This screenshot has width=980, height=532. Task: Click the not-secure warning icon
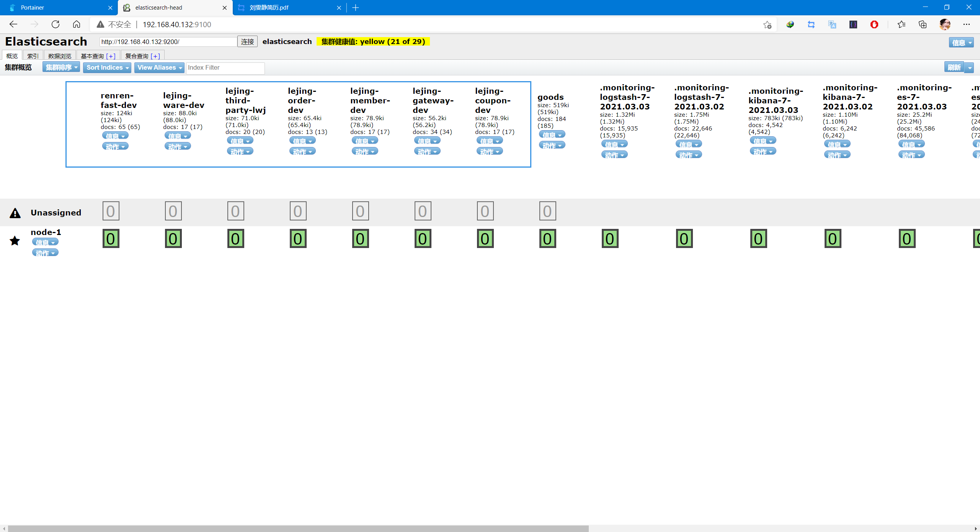[100, 24]
